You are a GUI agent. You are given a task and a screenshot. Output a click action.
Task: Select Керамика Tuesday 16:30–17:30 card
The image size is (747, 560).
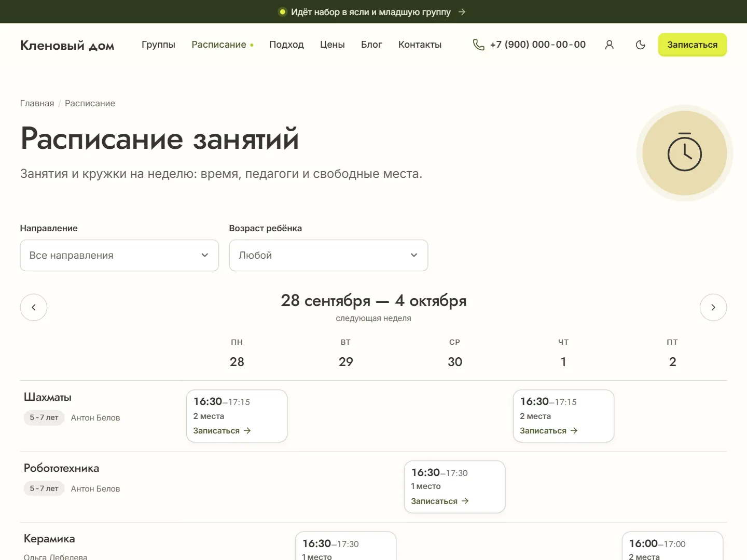345,545
